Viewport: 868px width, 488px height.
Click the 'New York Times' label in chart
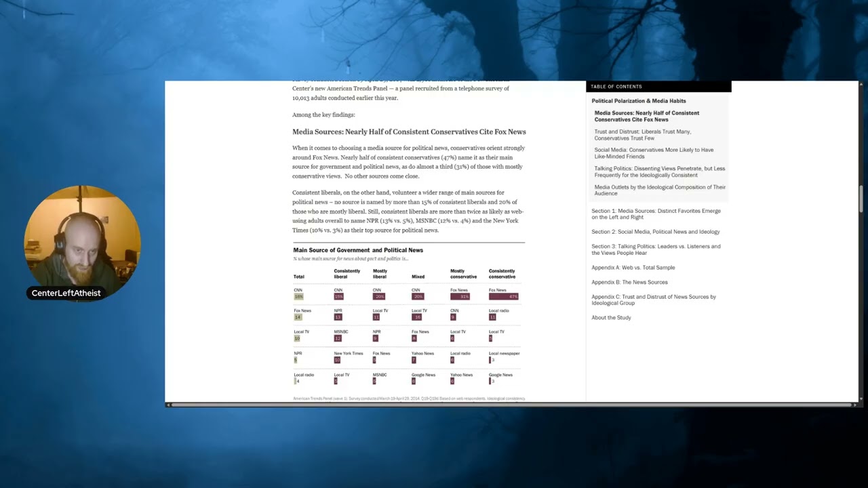click(348, 353)
